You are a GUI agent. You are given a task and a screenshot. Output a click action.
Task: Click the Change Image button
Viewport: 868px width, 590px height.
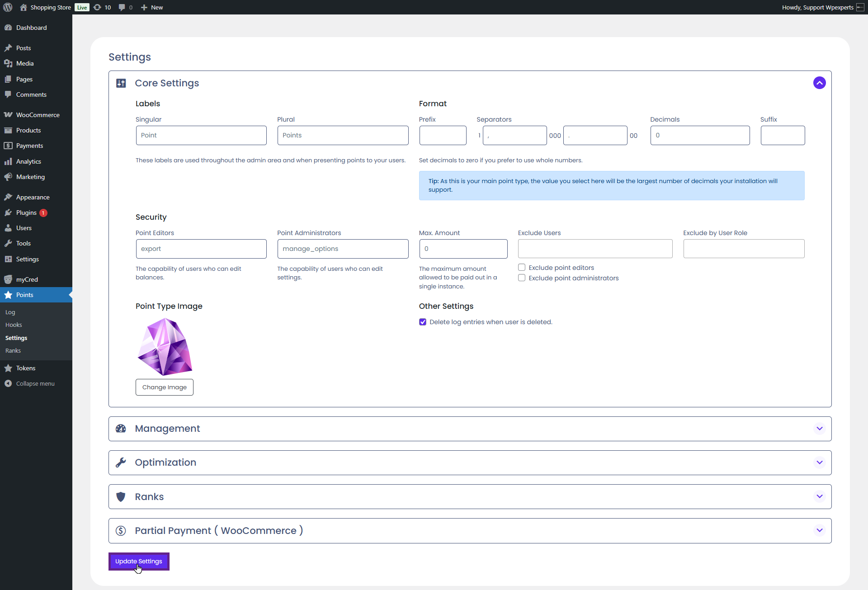(165, 387)
